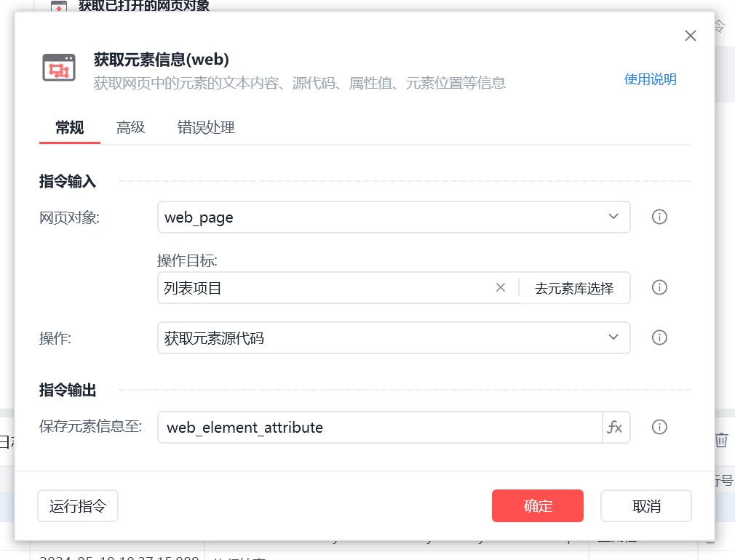Close the 获取元素信息 dialog
Screen dimensions: 735x560
(691, 36)
